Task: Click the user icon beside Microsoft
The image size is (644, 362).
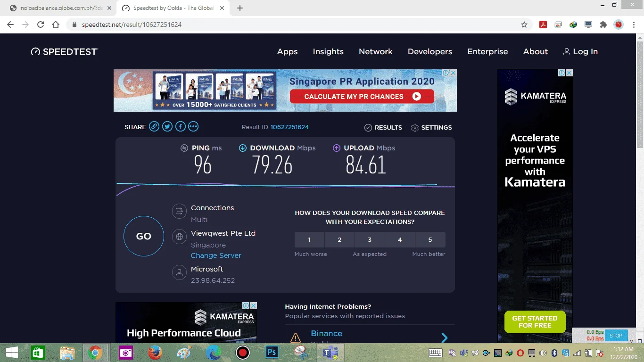Action: point(179,272)
